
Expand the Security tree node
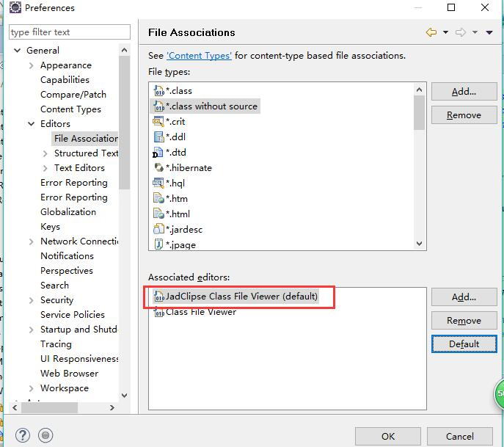click(32, 300)
